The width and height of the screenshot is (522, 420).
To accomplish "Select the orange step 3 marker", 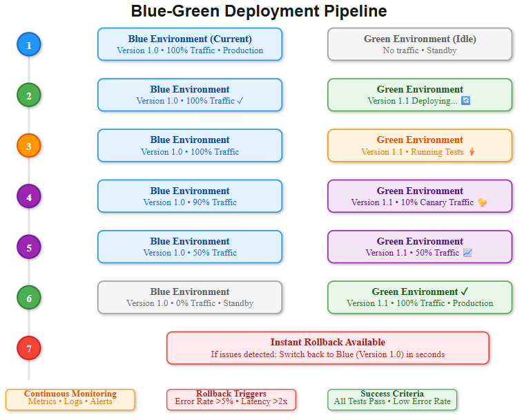I will (29, 146).
